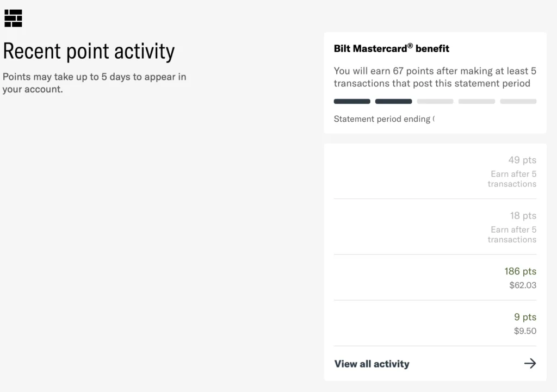Click the Earn after 5 transactions label
Viewport: 557px width, 392px height.
click(512, 179)
